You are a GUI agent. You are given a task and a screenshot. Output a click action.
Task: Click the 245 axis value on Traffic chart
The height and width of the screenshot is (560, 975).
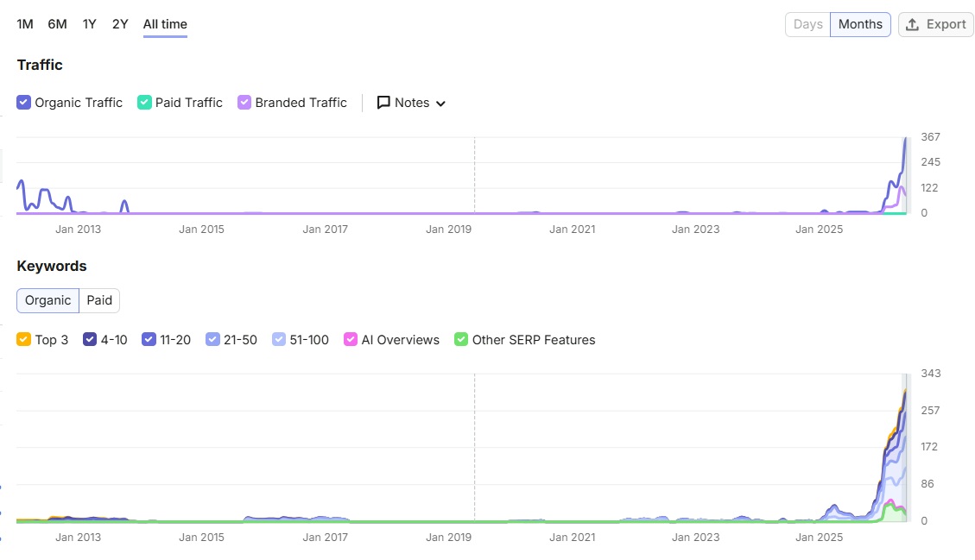(x=930, y=162)
